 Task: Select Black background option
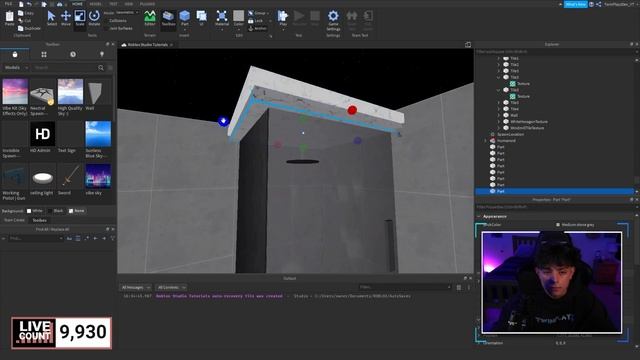click(55, 211)
